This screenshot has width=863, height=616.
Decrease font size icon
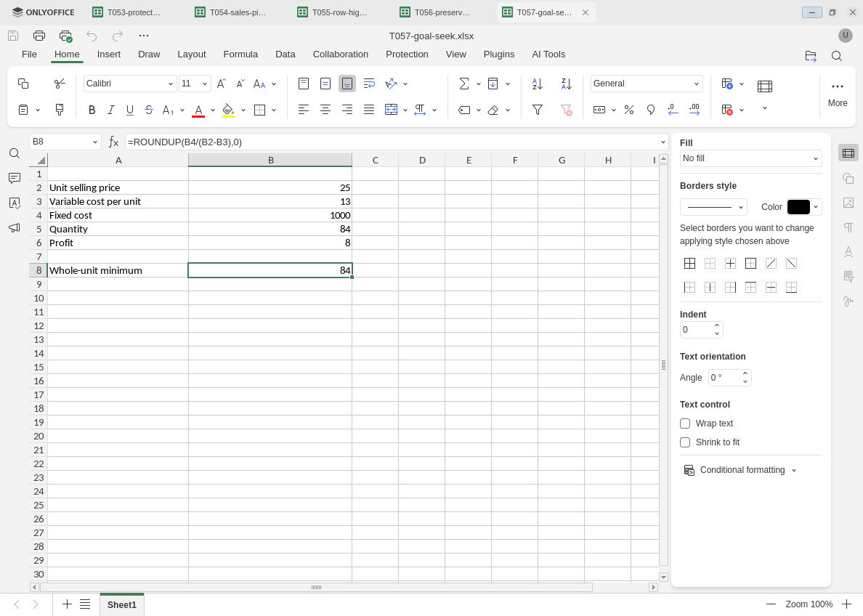[240, 84]
